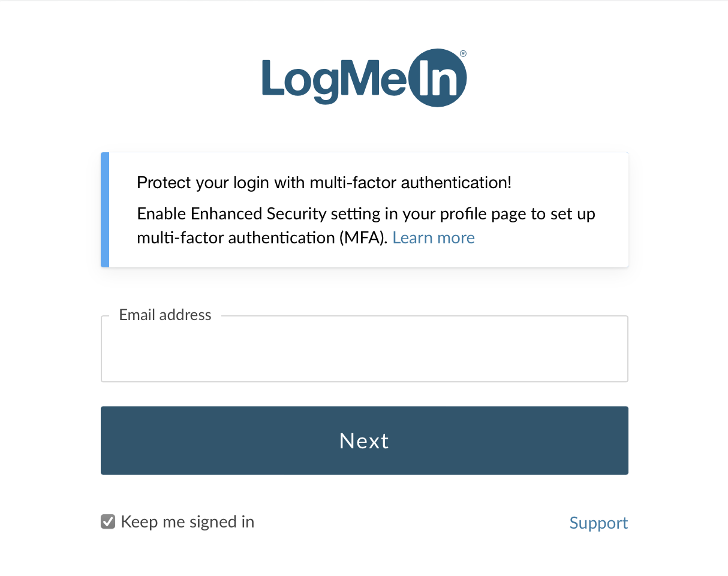
Task: Click the blue accent bar on the notice
Action: click(105, 210)
